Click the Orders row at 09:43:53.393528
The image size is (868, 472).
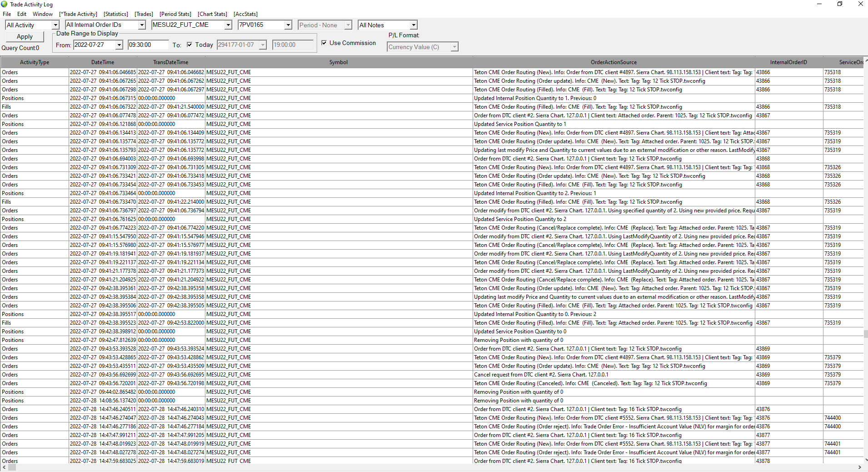(432, 349)
